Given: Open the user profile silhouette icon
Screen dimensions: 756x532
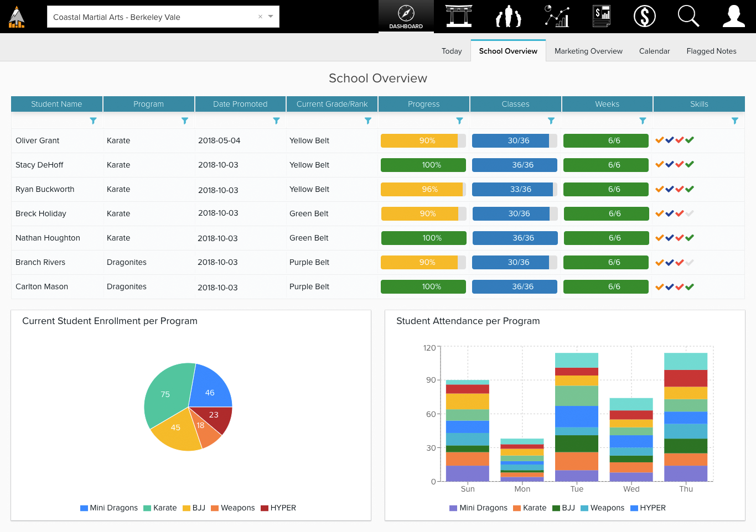Looking at the screenshot, I should (x=733, y=16).
